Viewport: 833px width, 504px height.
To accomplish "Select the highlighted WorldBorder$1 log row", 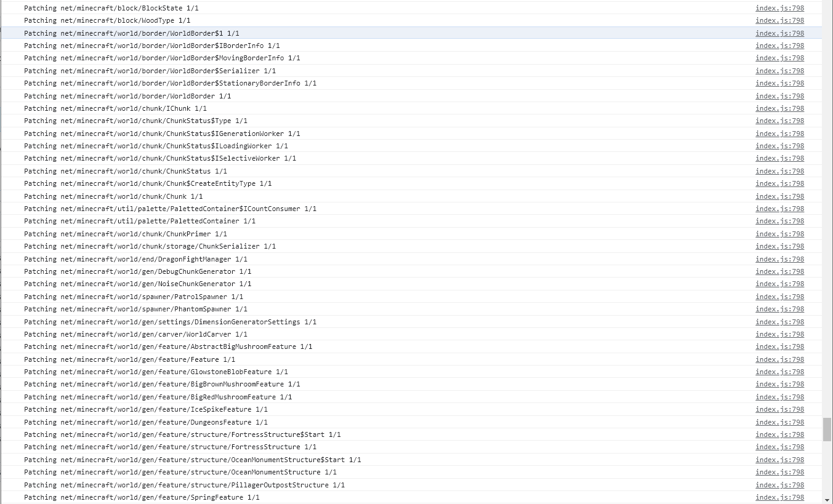I will [131, 33].
